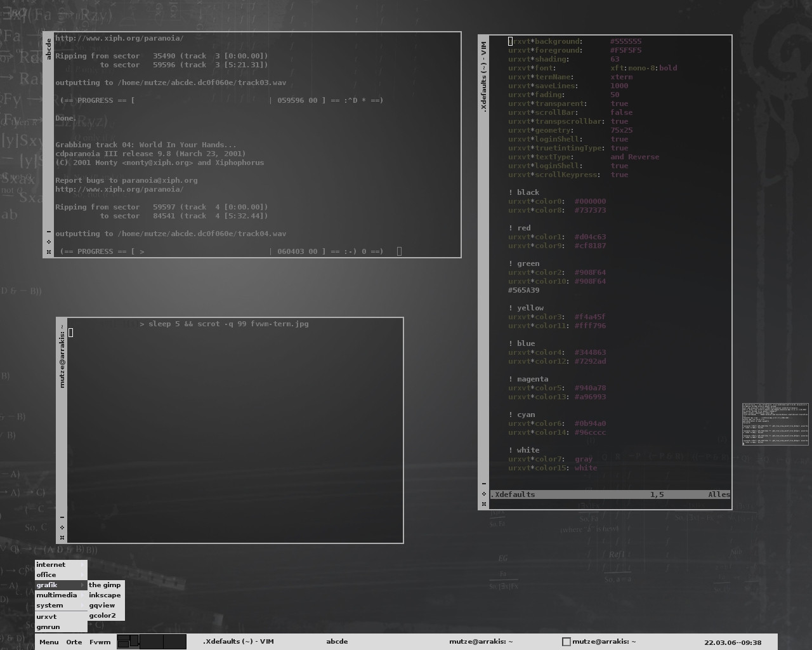
Task: Focus the abcde taskbar entry
Action: tap(337, 642)
